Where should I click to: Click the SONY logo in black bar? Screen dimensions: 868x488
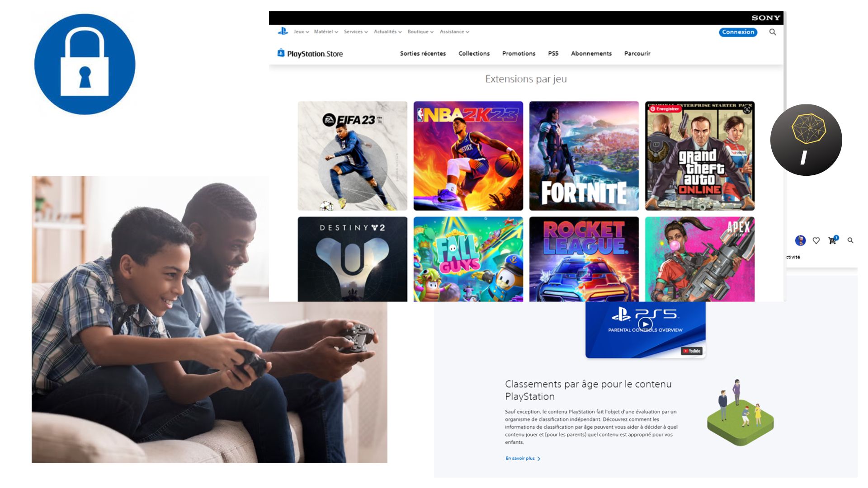click(766, 18)
